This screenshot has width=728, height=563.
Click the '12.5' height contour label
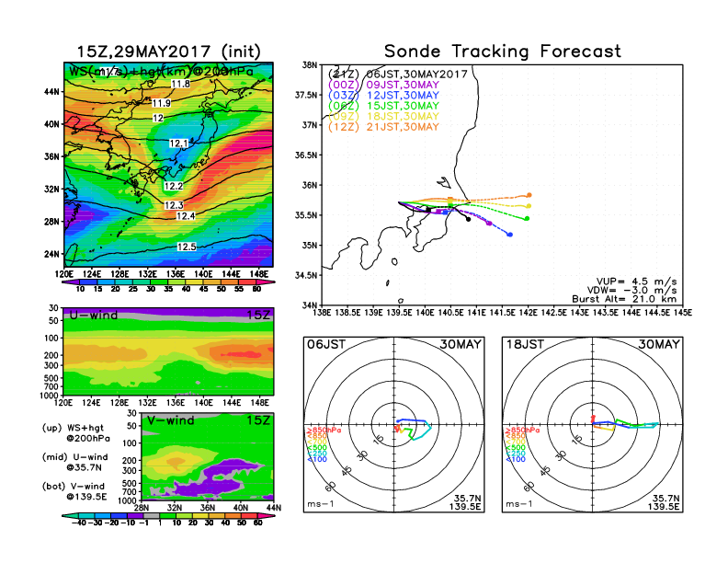click(187, 247)
